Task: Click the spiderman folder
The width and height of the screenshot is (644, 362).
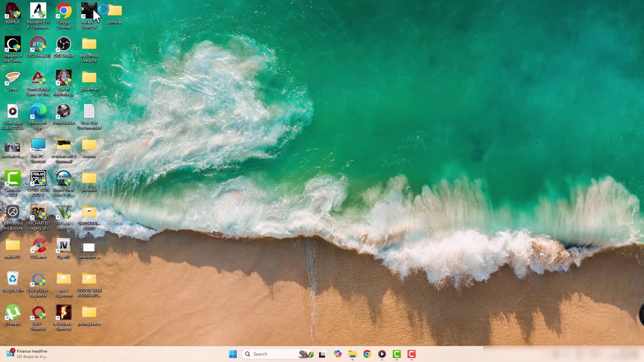Action: [x=89, y=78]
